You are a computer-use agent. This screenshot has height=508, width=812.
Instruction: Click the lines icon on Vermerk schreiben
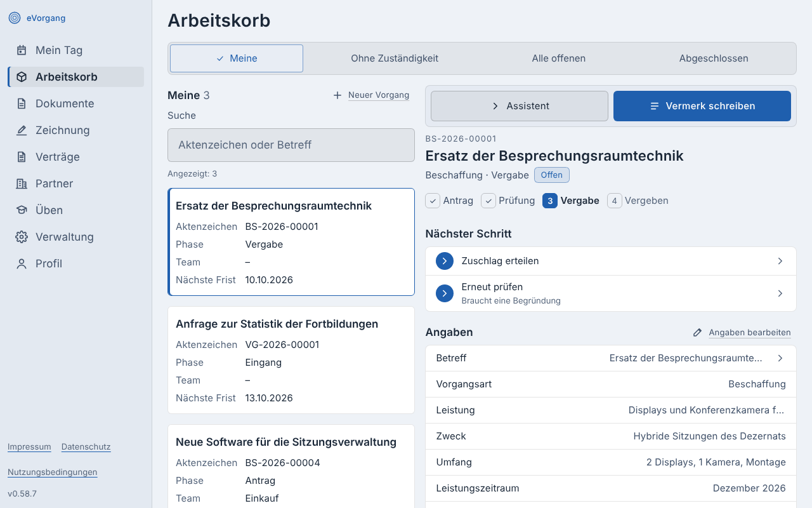pyautogui.click(x=655, y=106)
